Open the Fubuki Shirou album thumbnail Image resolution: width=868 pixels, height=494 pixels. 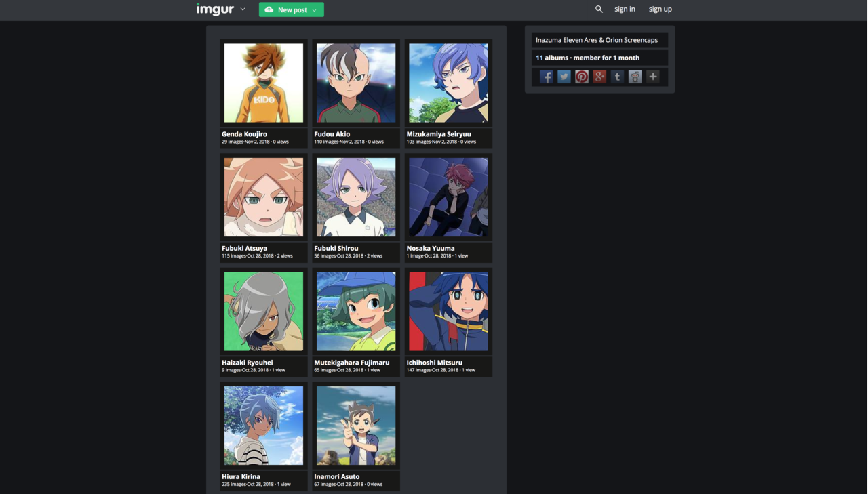(356, 197)
